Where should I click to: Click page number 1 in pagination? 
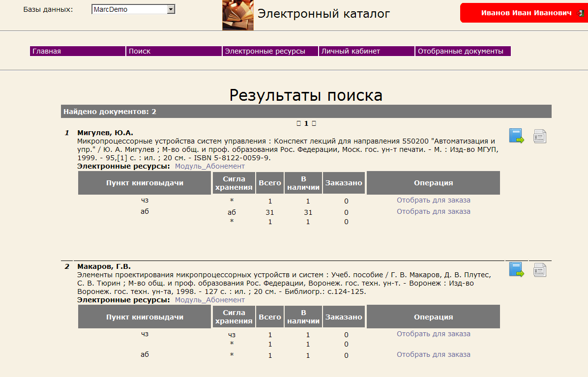point(306,123)
